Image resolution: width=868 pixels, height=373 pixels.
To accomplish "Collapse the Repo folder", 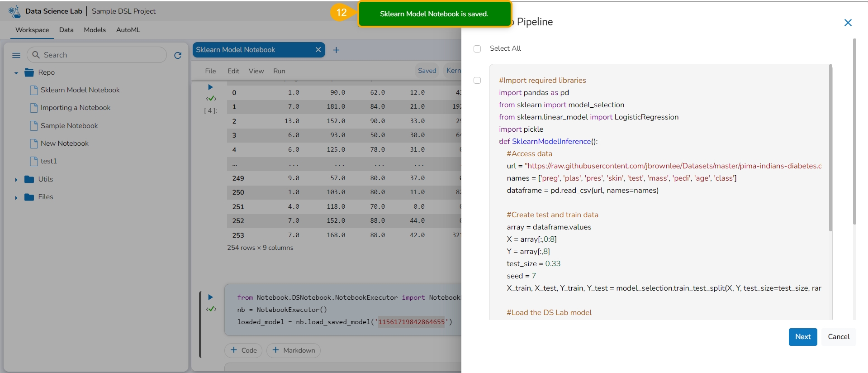I will coord(16,73).
